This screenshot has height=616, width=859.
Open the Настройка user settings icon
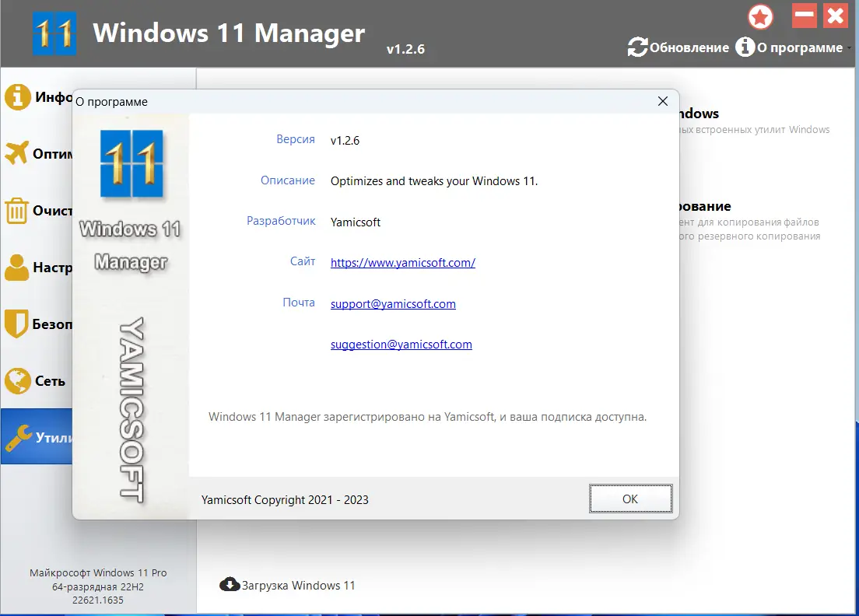[16, 268]
